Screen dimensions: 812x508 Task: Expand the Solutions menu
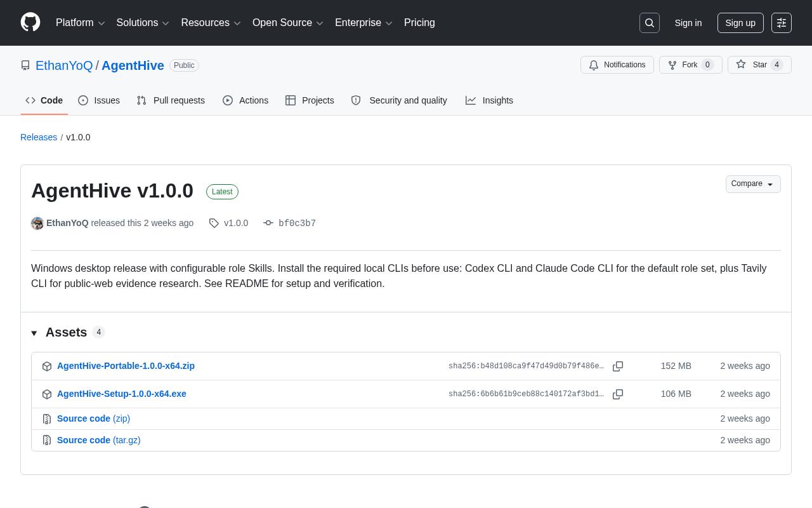[143, 23]
